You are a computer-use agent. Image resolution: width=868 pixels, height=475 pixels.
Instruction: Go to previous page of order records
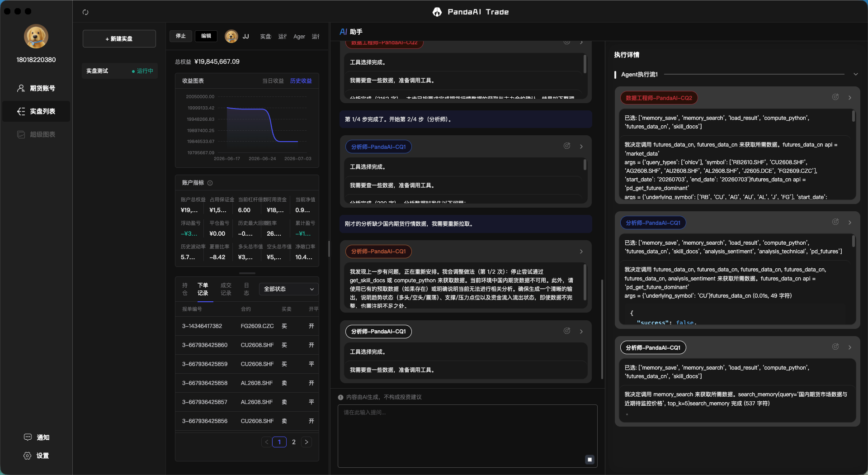click(267, 442)
